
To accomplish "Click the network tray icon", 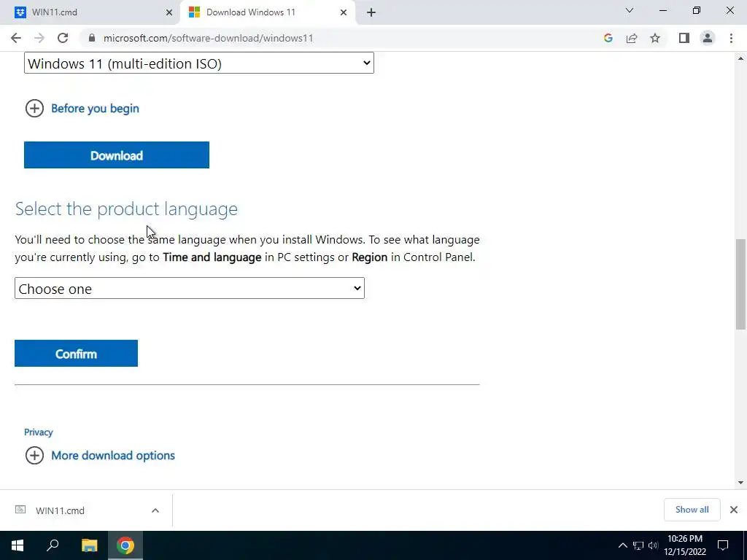I will click(638, 545).
